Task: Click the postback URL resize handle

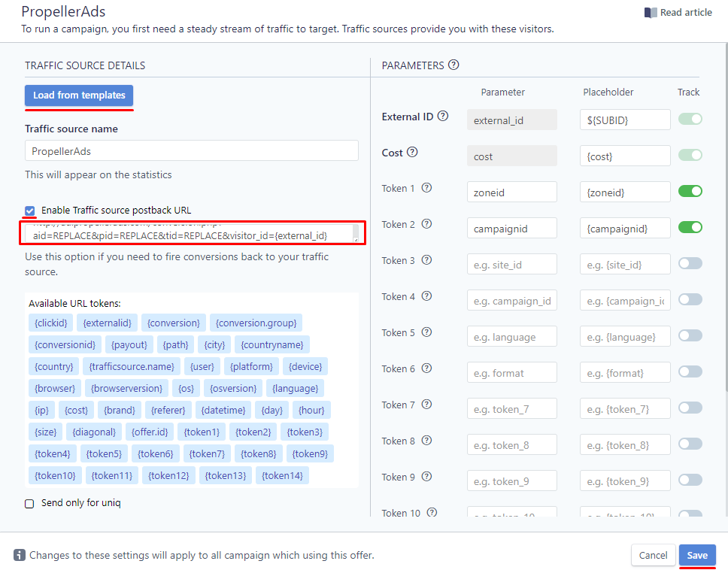Action: [x=356, y=240]
